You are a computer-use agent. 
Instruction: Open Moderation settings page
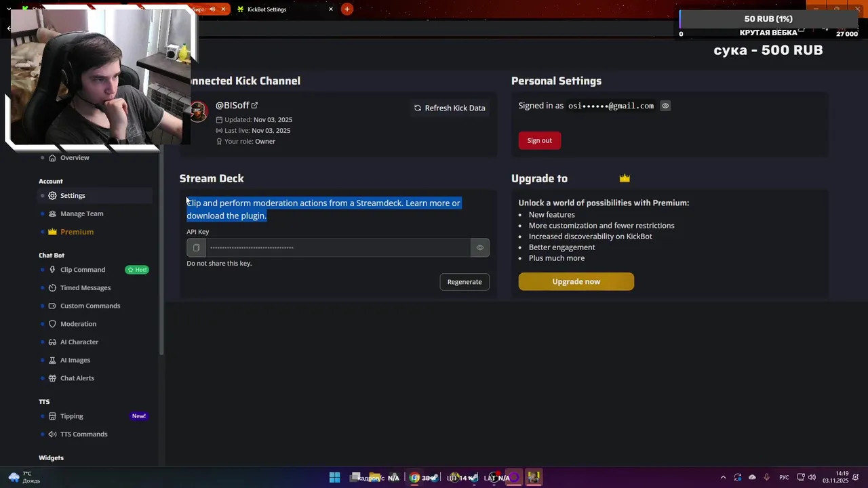point(78,324)
